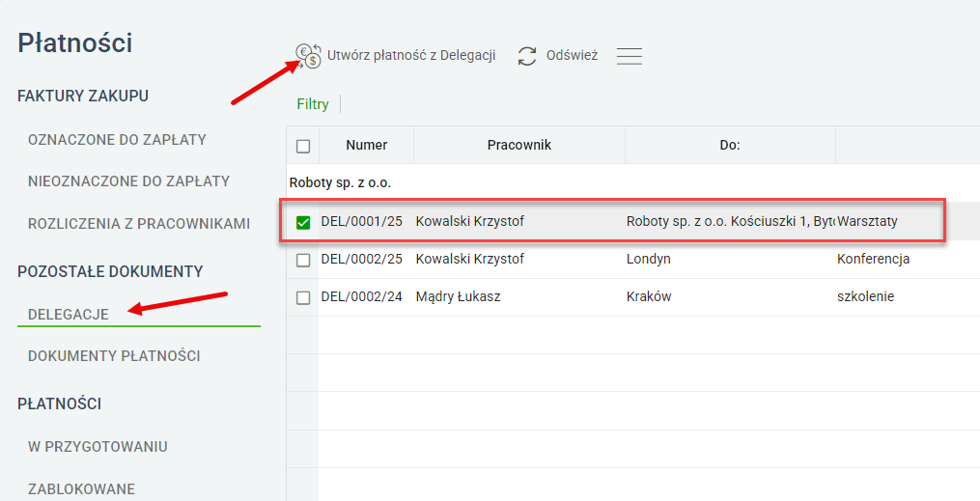
Task: Check the DEL/0002/25 row checkbox
Action: click(303, 260)
